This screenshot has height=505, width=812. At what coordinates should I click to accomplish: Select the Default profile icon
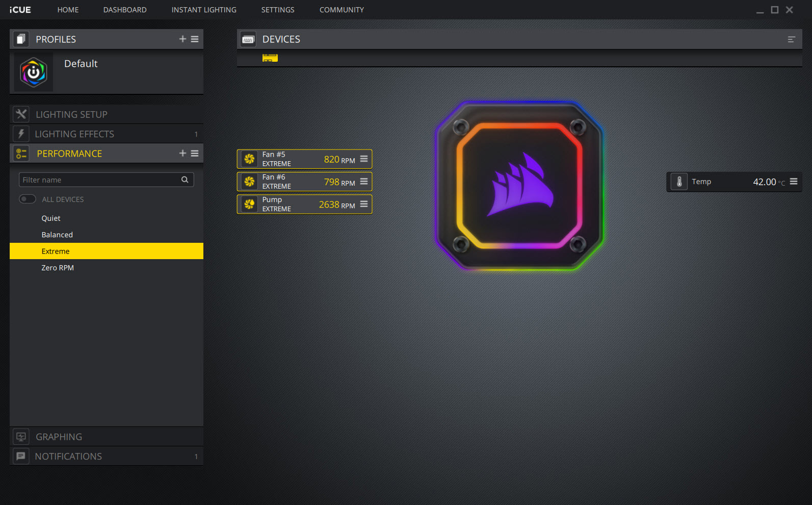33,72
